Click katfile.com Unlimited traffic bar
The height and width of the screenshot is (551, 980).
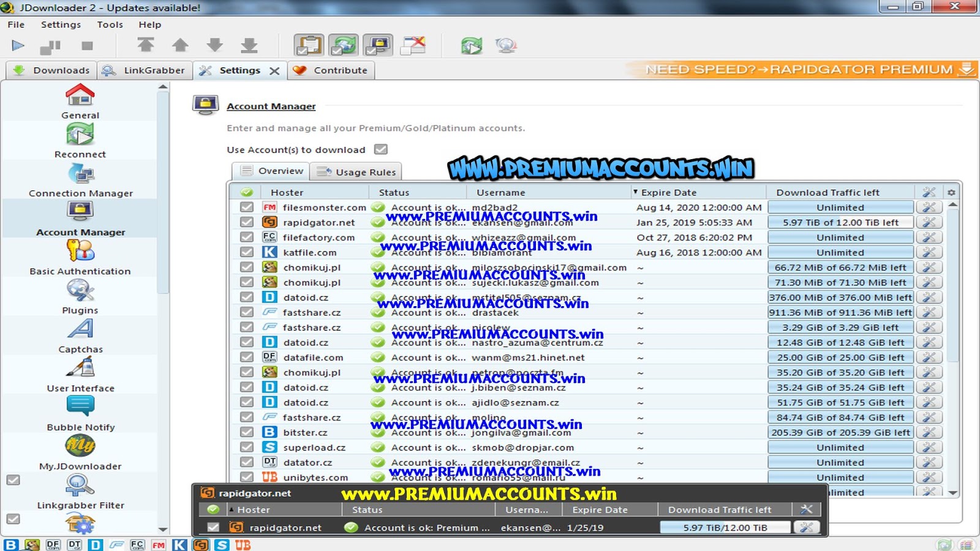[x=840, y=252]
